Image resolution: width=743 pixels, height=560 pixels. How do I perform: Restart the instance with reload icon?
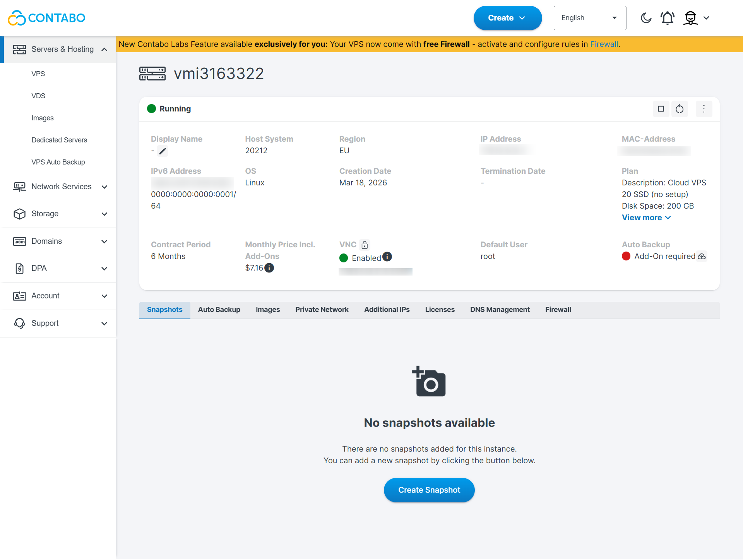680,109
